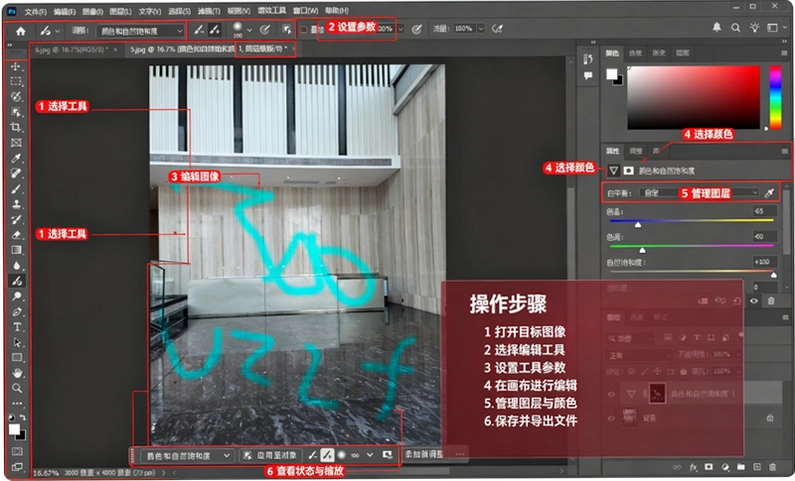Open the 图层(L) menu
795x481 pixels.
pyautogui.click(x=120, y=11)
